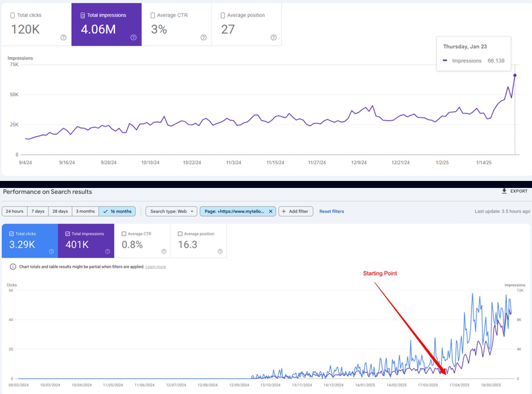The height and width of the screenshot is (394, 532).
Task: Click the 10/10/24 date label on the top chart
Action: tap(150, 162)
